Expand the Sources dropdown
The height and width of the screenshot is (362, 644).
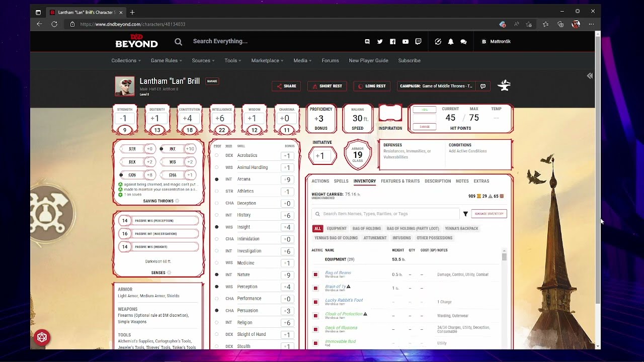click(x=203, y=60)
